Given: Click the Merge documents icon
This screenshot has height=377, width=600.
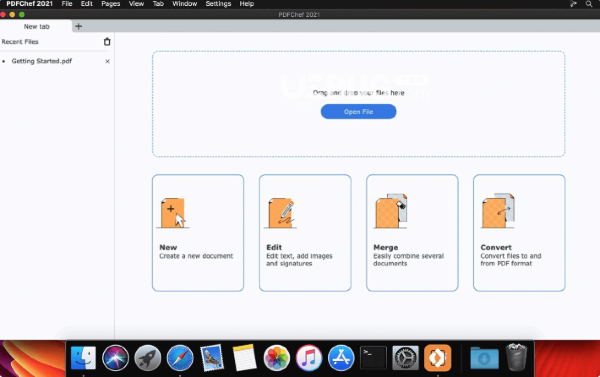Looking at the screenshot, I should point(391,211).
